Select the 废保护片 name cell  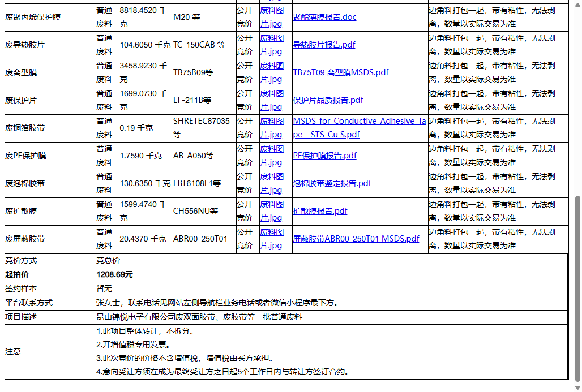[50, 100]
